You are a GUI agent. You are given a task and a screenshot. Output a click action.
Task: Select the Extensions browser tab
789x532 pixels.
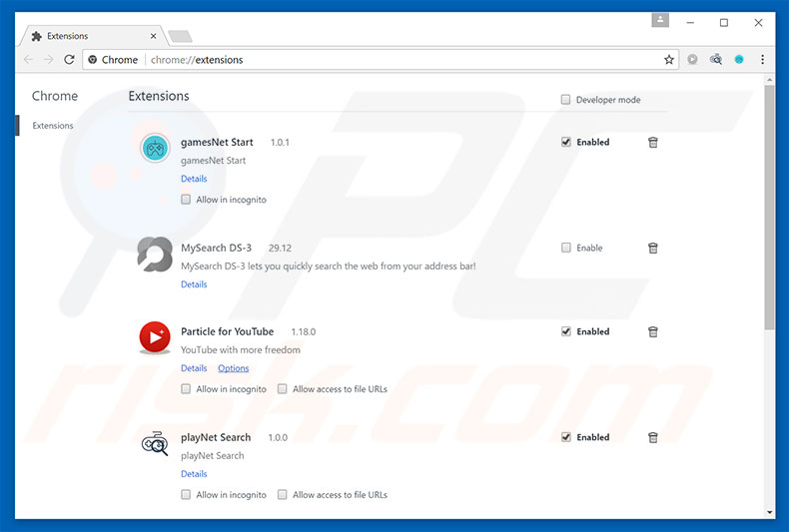[x=93, y=36]
